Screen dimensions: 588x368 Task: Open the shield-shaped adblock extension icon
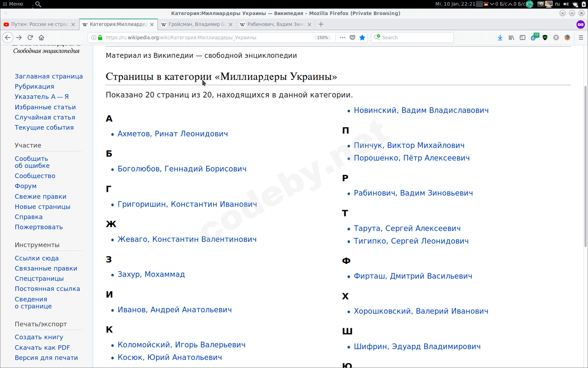click(x=545, y=37)
